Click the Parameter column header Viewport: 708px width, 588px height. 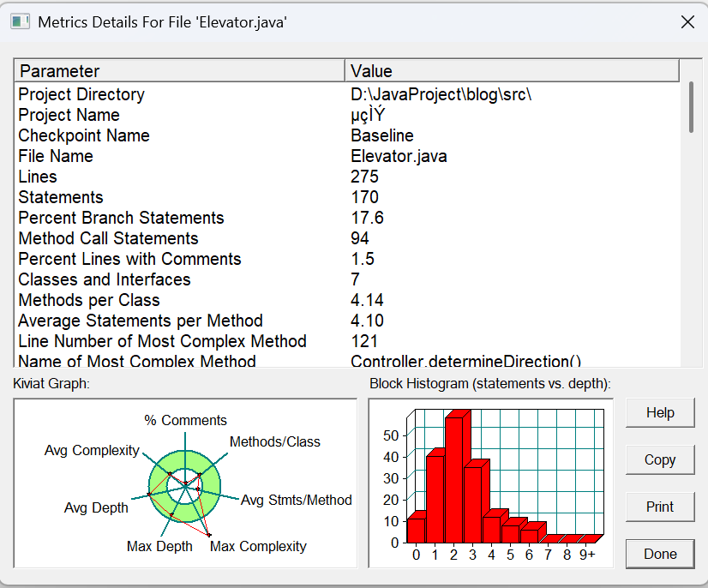click(x=180, y=71)
